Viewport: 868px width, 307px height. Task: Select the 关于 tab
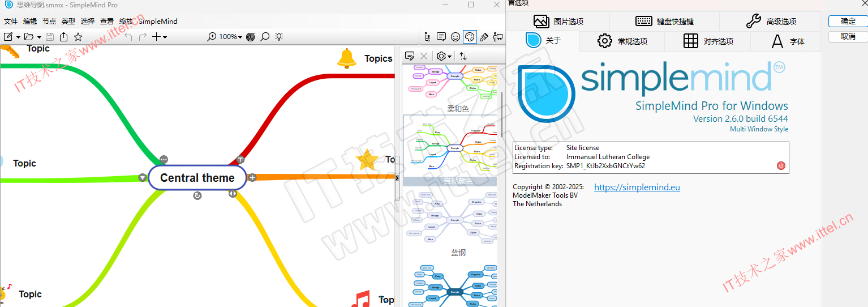[543, 41]
